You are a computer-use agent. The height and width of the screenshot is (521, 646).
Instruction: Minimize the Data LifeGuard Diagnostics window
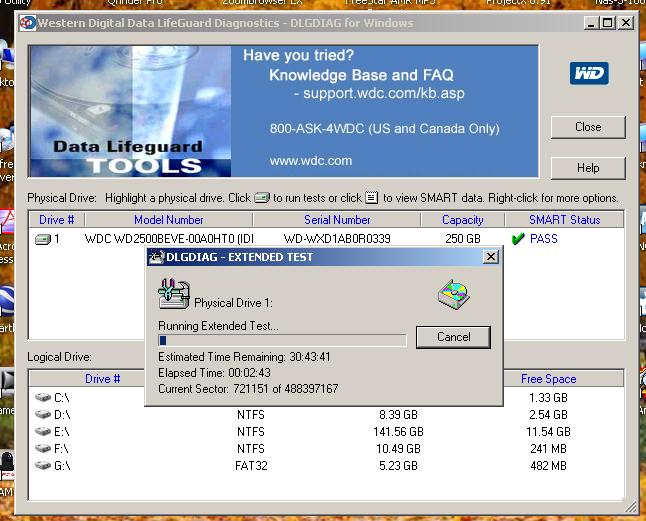pos(591,23)
